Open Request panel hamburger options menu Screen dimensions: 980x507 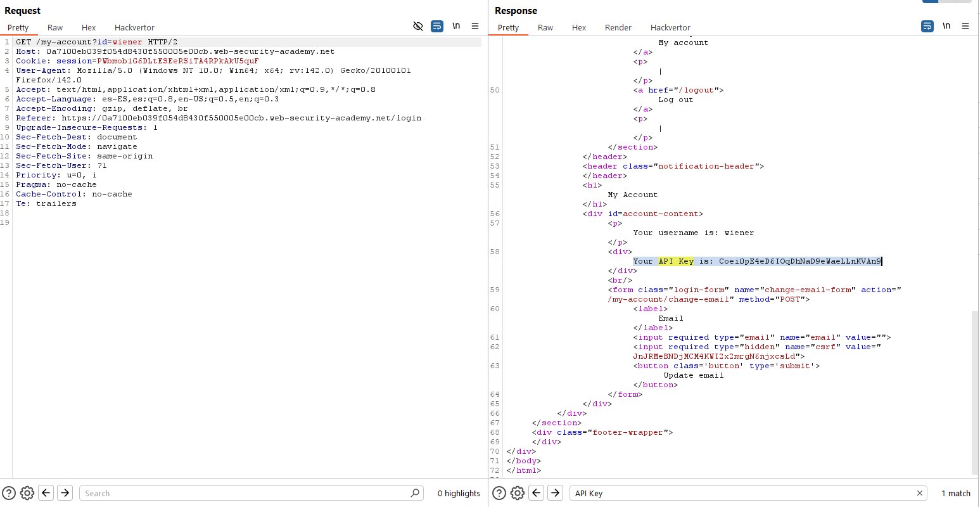[475, 26]
